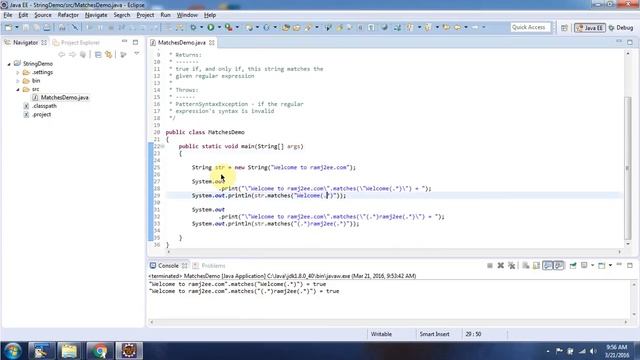Viewport: 640px width, 360px height.
Task: Click the editor vertical scrollbar
Action: [628, 168]
